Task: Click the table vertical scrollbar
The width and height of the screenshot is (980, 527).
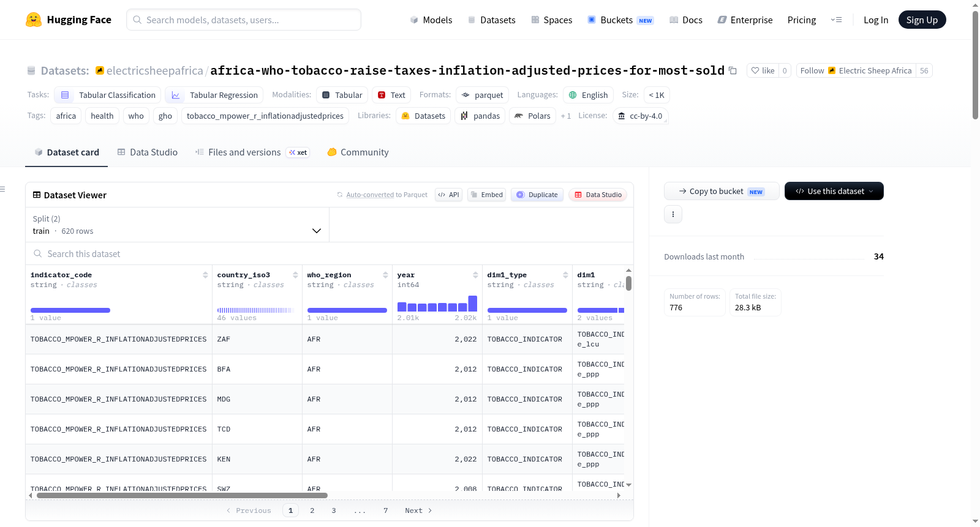Action: click(628, 283)
